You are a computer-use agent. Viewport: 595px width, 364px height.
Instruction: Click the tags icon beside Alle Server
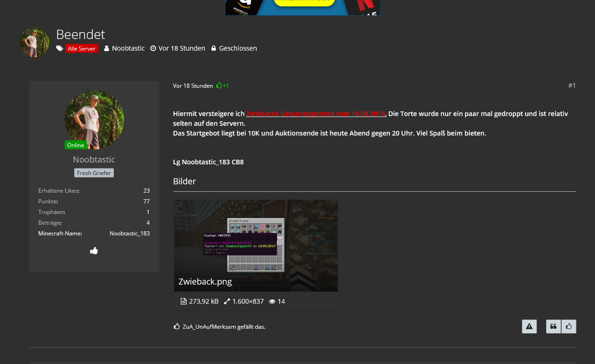tap(59, 48)
